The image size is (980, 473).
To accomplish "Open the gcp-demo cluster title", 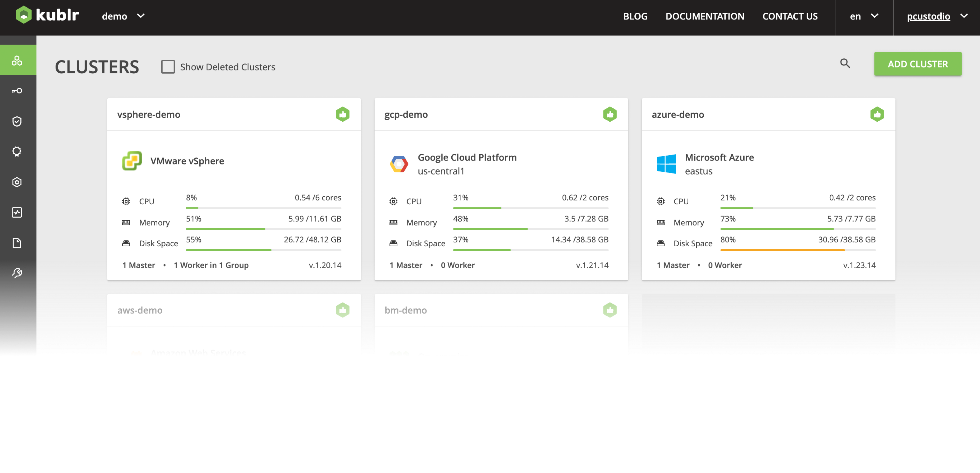I will pos(406,114).
